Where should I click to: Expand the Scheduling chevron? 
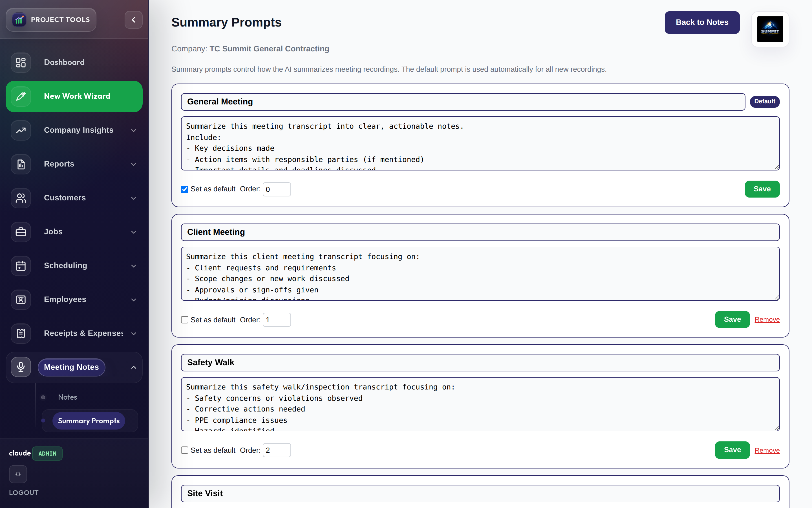pos(134,266)
